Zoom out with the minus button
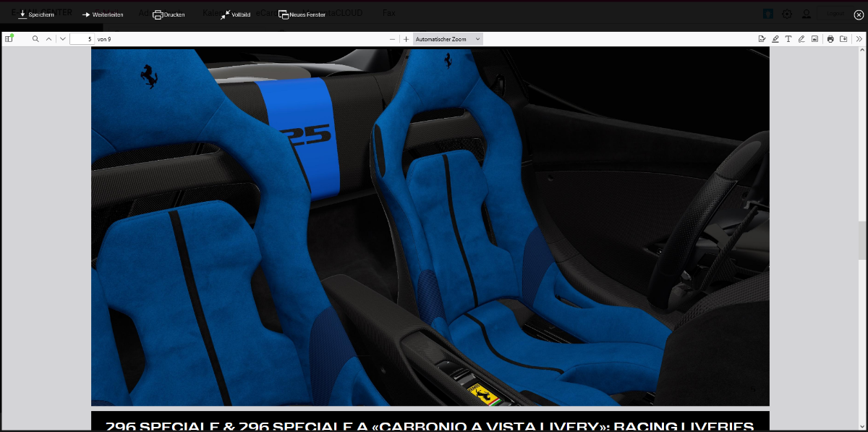This screenshot has width=868, height=432. [392, 39]
